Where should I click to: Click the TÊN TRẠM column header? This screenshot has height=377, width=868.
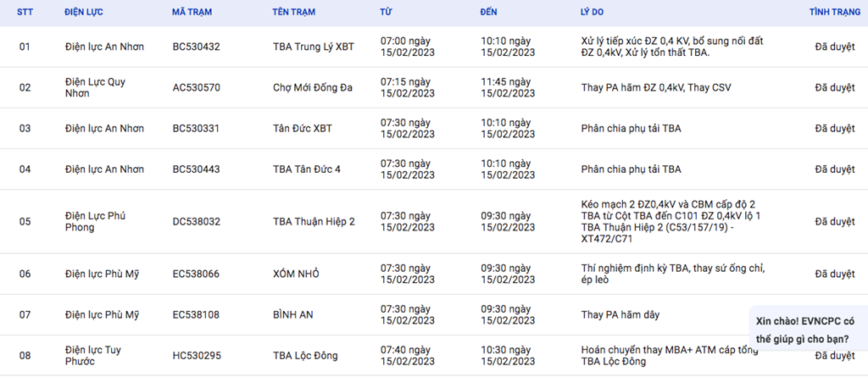click(x=294, y=12)
